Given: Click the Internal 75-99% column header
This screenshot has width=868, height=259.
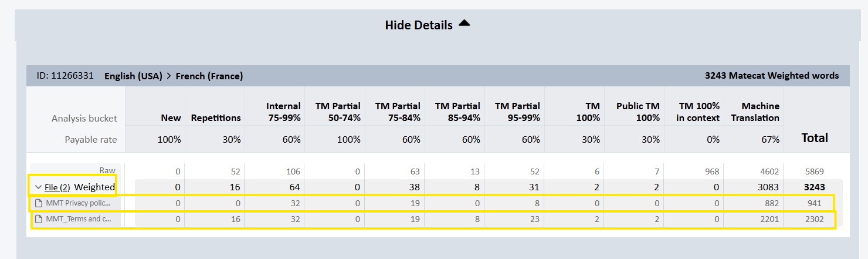Looking at the screenshot, I should [x=283, y=112].
